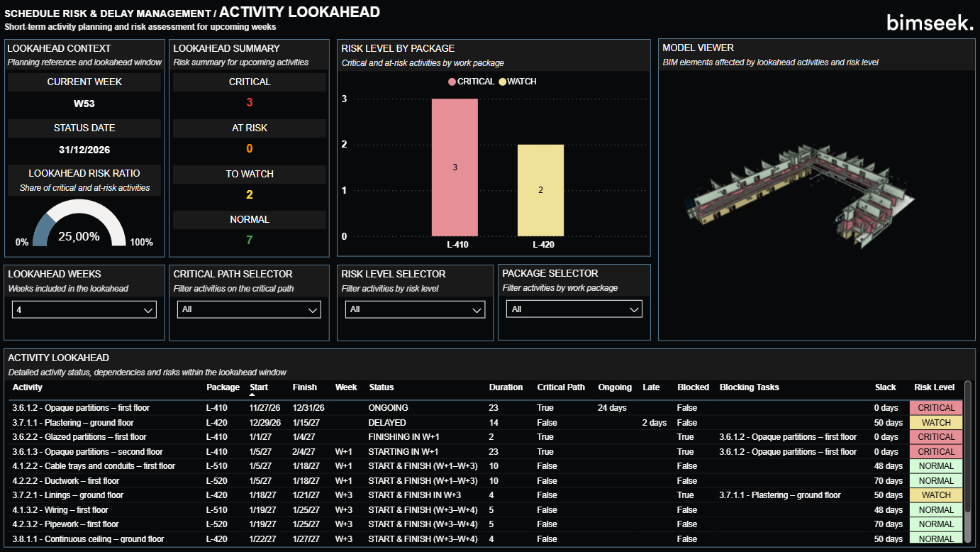Click the Blocking Tasks column header
This screenshot has width=980, height=552.
(x=749, y=387)
